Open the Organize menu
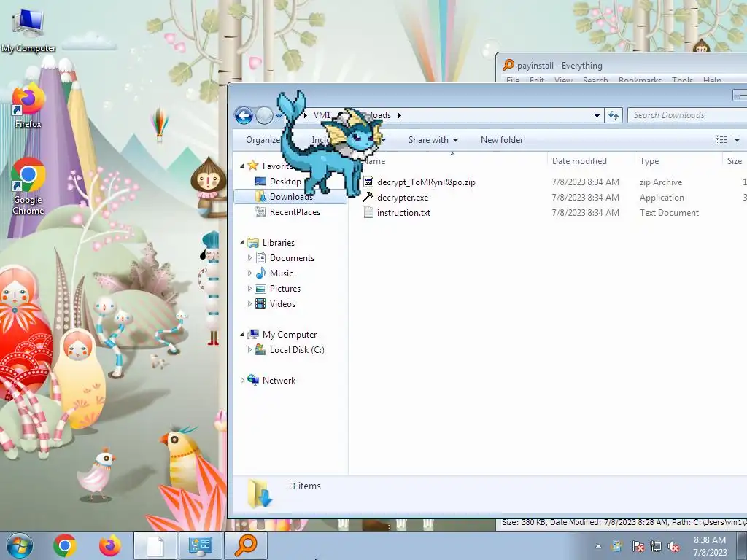Viewport: 747px width, 560px height. (263, 139)
